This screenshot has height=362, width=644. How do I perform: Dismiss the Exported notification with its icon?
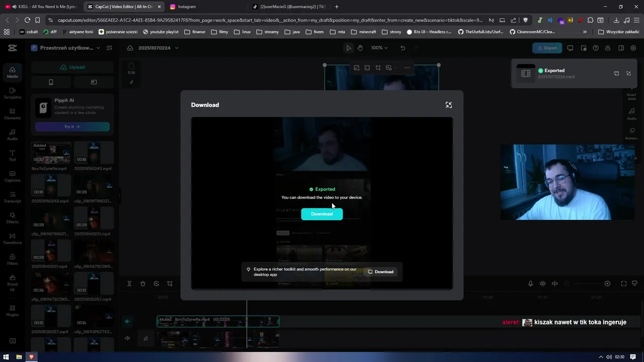pyautogui.click(x=628, y=73)
